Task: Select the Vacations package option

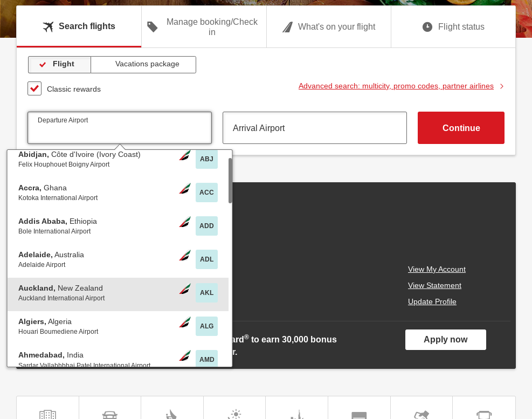Action: [x=143, y=65]
